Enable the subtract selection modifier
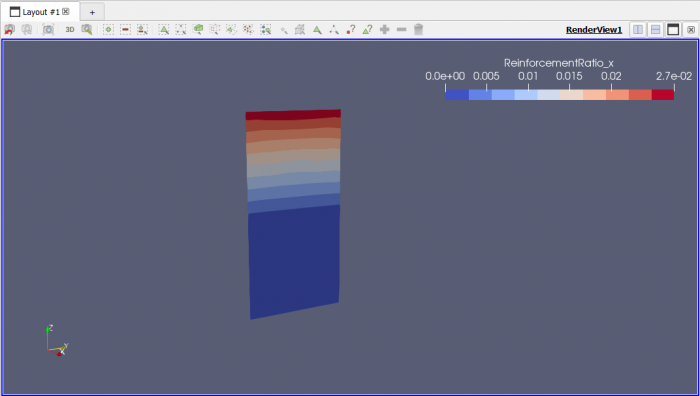Image resolution: width=700 pixels, height=396 pixels. pos(125,29)
